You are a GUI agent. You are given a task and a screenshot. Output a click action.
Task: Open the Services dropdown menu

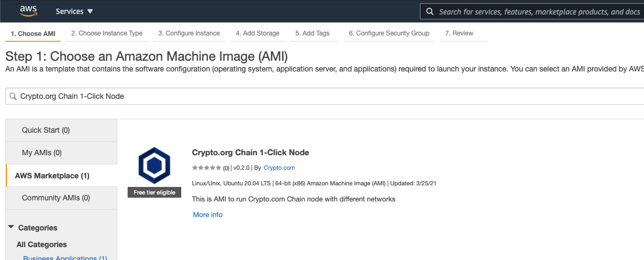[x=74, y=11]
